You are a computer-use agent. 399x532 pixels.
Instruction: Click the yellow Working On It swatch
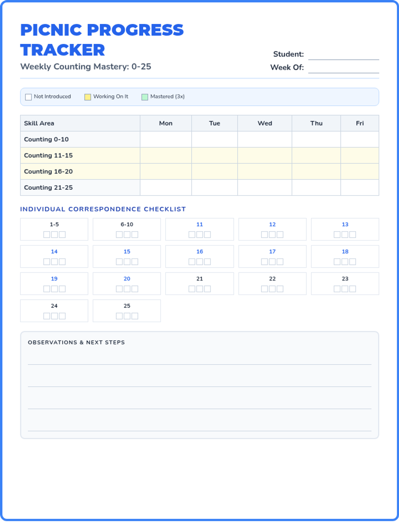point(88,97)
